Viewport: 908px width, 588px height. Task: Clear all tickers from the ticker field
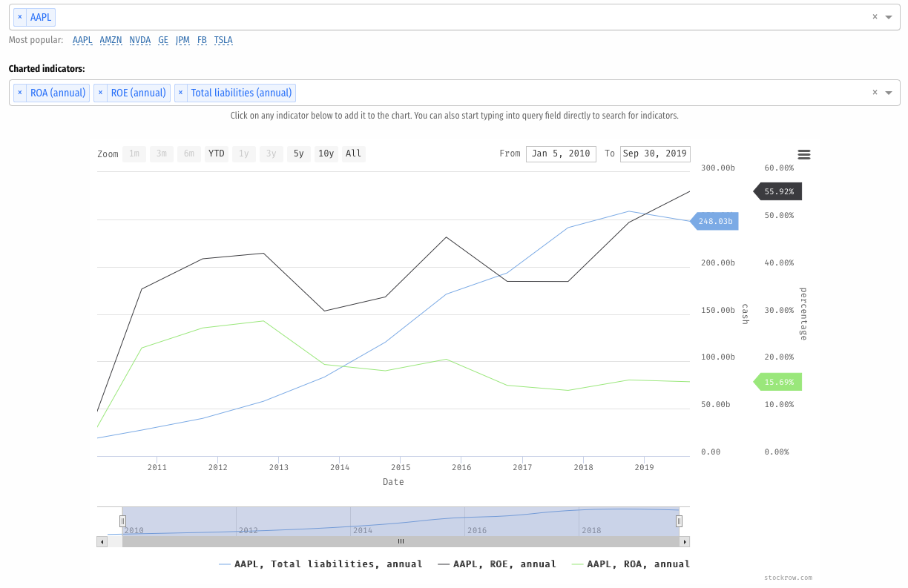coord(875,17)
